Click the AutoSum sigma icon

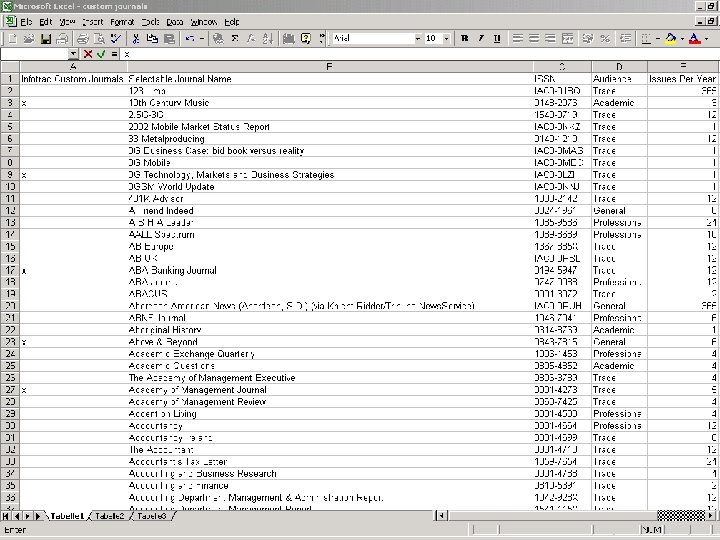(235, 39)
